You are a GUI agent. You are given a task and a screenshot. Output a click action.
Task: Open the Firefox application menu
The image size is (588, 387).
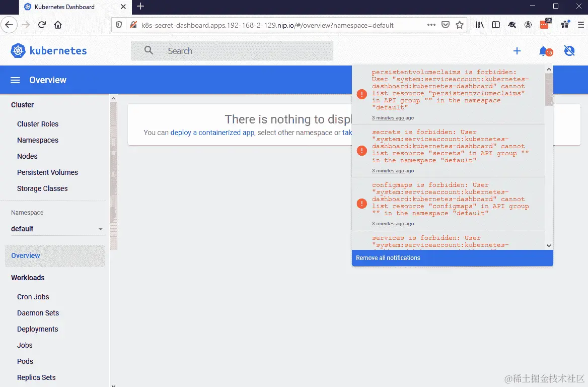pos(582,25)
